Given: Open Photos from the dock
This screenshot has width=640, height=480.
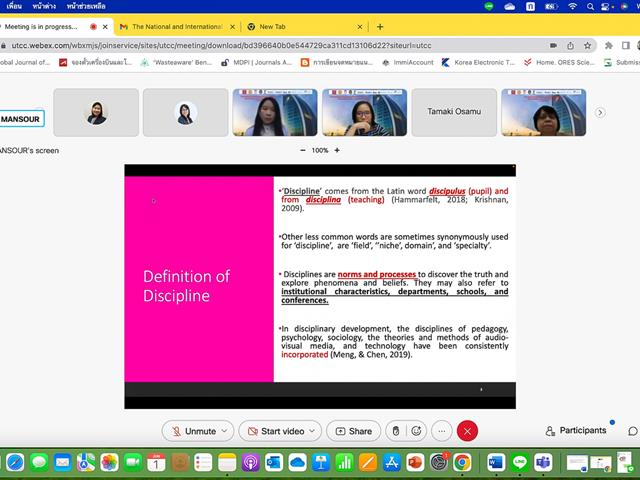Looking at the screenshot, I should pos(109,462).
